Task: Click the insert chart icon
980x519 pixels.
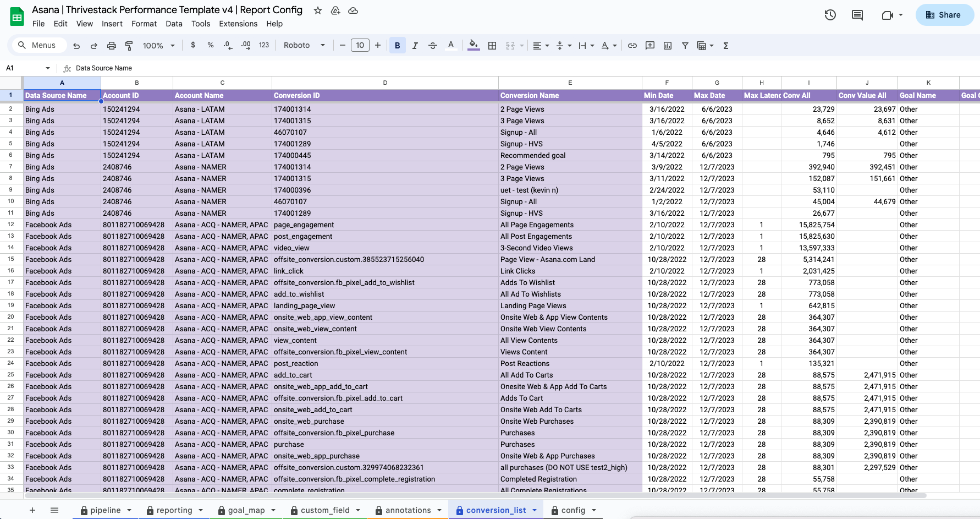Action: [x=668, y=46]
